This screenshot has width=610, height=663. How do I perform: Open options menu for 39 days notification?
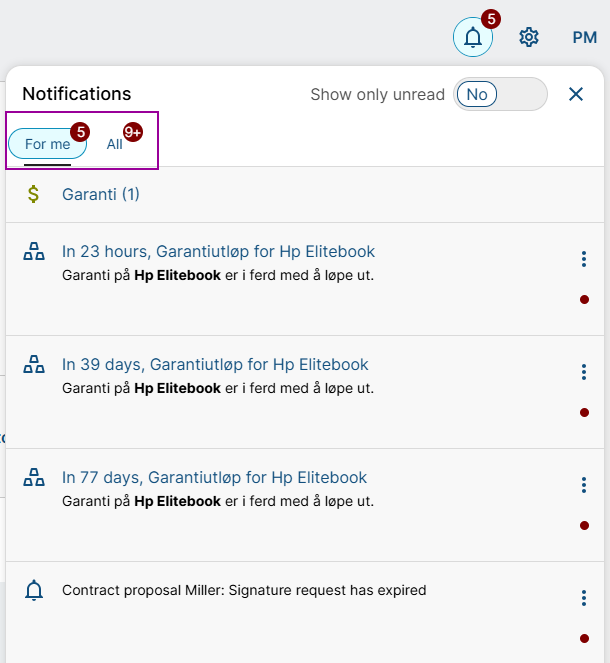click(x=584, y=372)
